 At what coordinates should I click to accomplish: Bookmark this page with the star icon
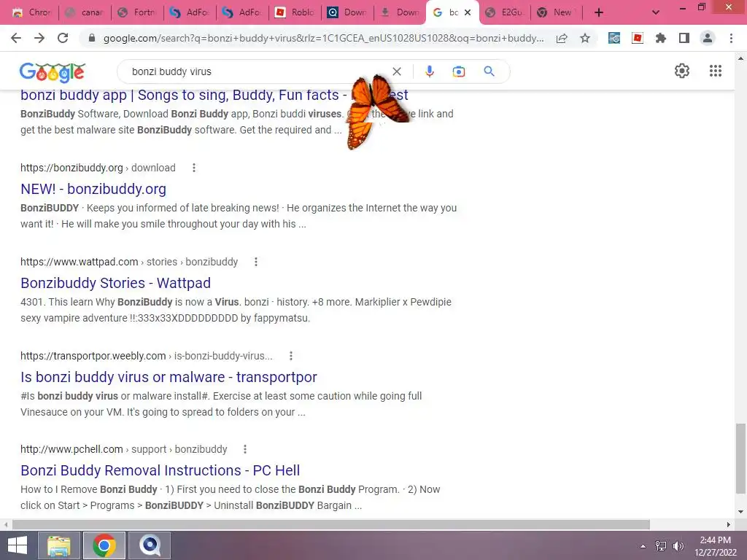click(x=585, y=38)
